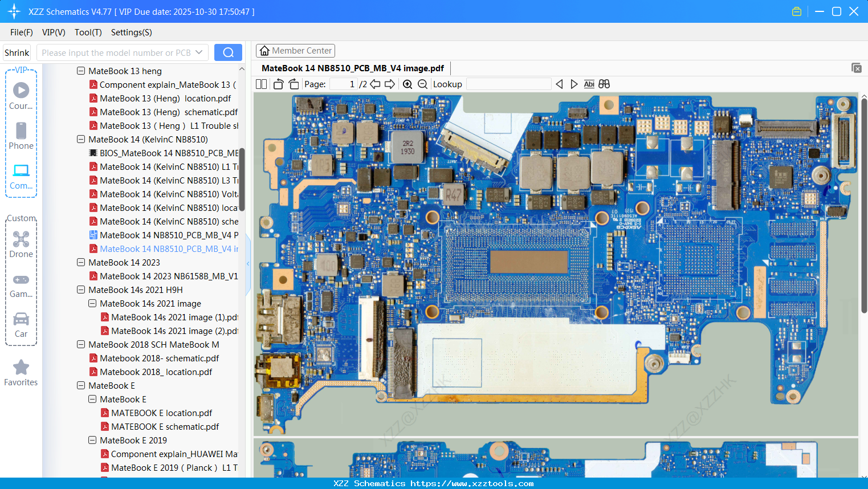This screenshot has width=868, height=489.
Task: Rotate the page counterclockwise
Action: [278, 84]
